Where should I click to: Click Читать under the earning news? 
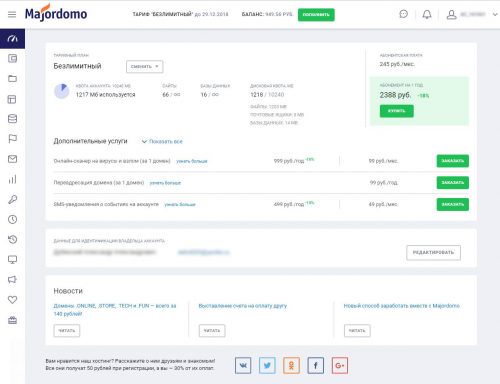(357, 331)
